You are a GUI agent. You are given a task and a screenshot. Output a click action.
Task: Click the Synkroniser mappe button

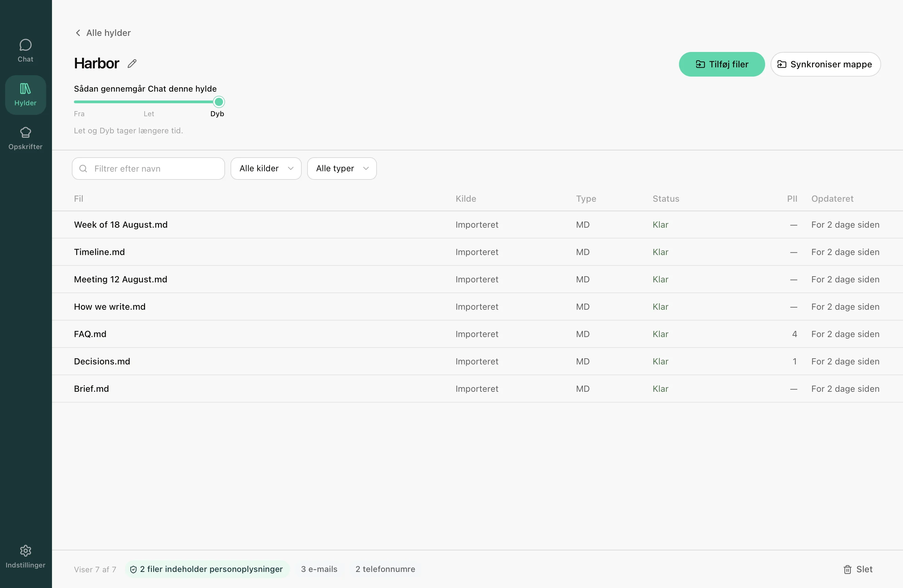point(825,65)
